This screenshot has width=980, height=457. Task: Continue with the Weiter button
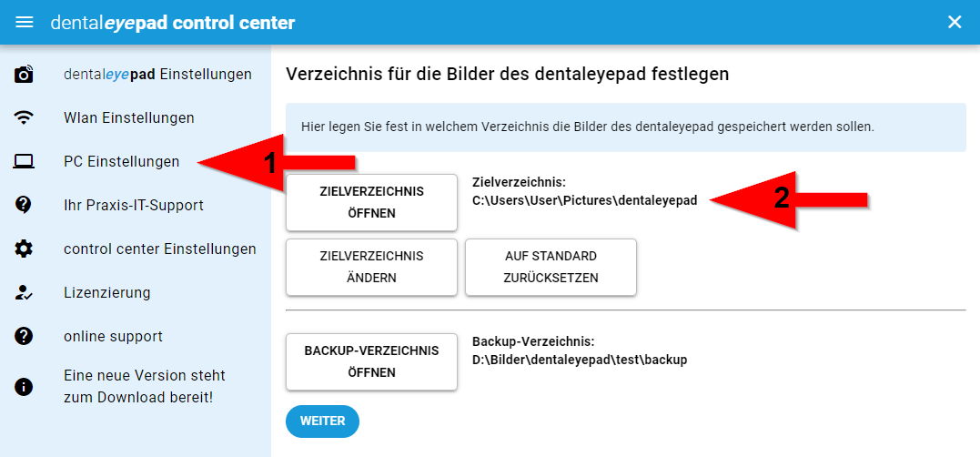pos(322,421)
